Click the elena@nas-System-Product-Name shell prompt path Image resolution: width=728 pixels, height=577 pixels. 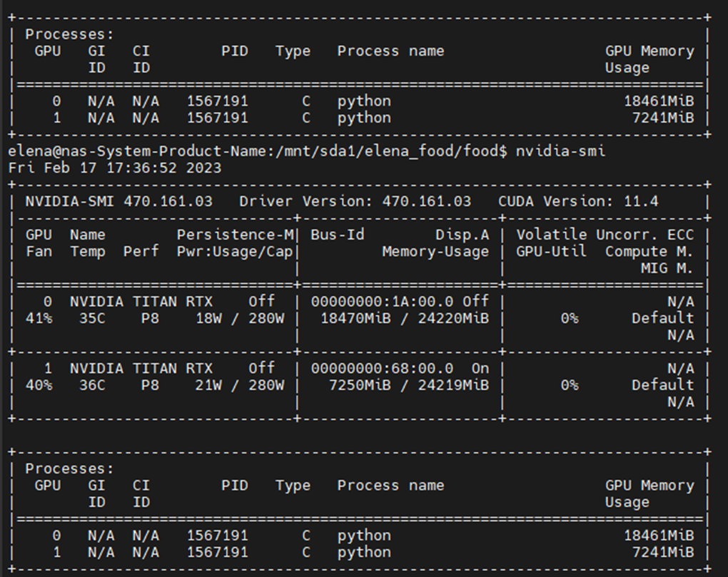coord(258,151)
